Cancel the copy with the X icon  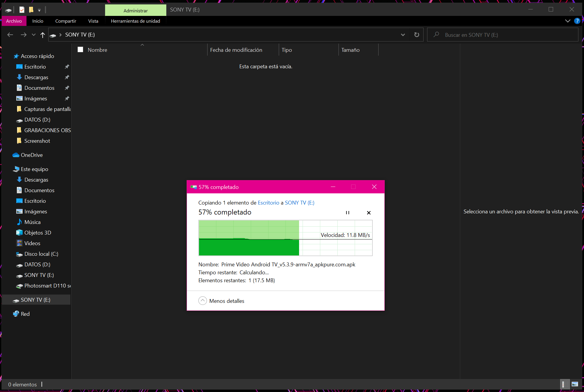pyautogui.click(x=369, y=212)
